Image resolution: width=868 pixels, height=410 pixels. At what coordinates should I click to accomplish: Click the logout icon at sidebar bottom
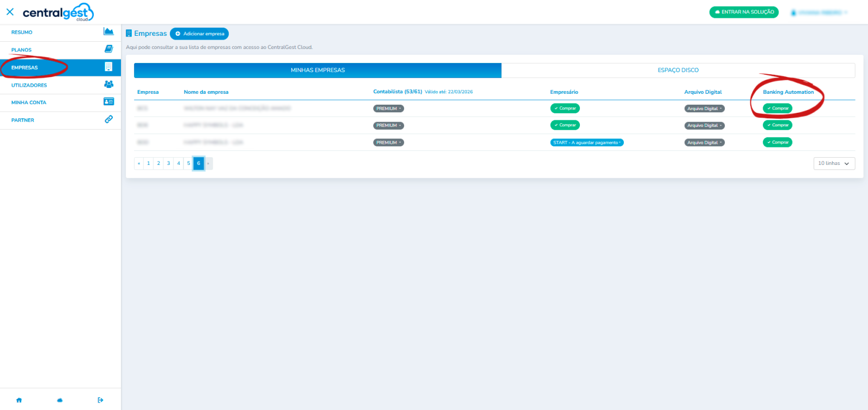point(100,400)
